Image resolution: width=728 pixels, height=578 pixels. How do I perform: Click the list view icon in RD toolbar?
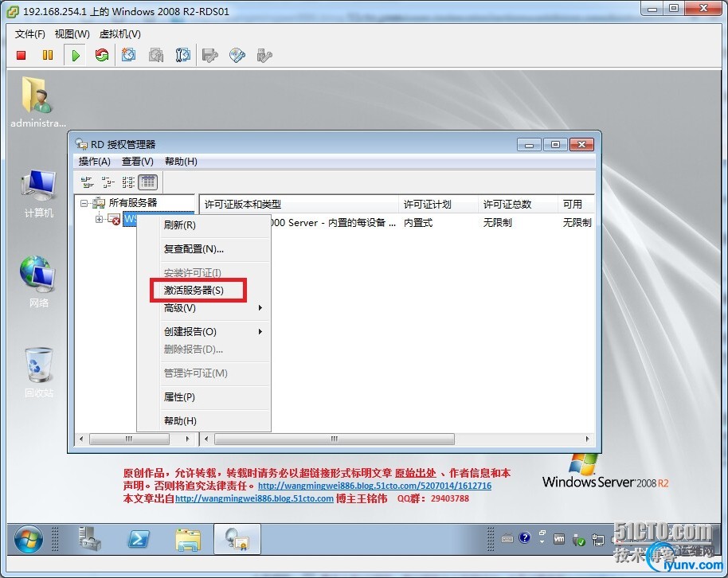click(128, 182)
